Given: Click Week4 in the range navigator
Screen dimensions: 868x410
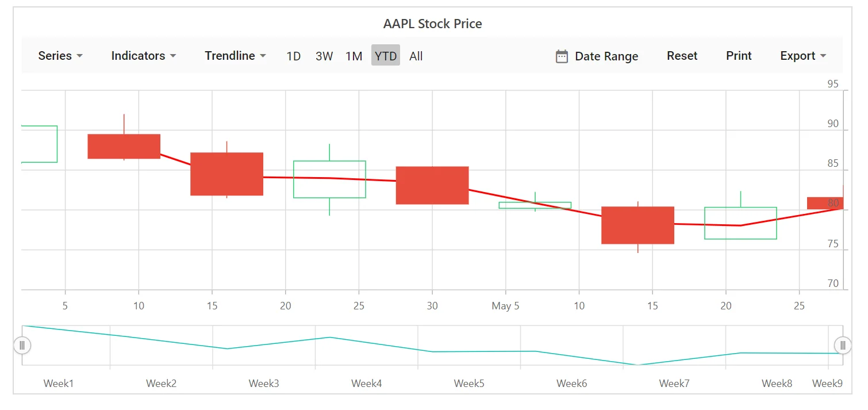Looking at the screenshot, I should tap(366, 383).
